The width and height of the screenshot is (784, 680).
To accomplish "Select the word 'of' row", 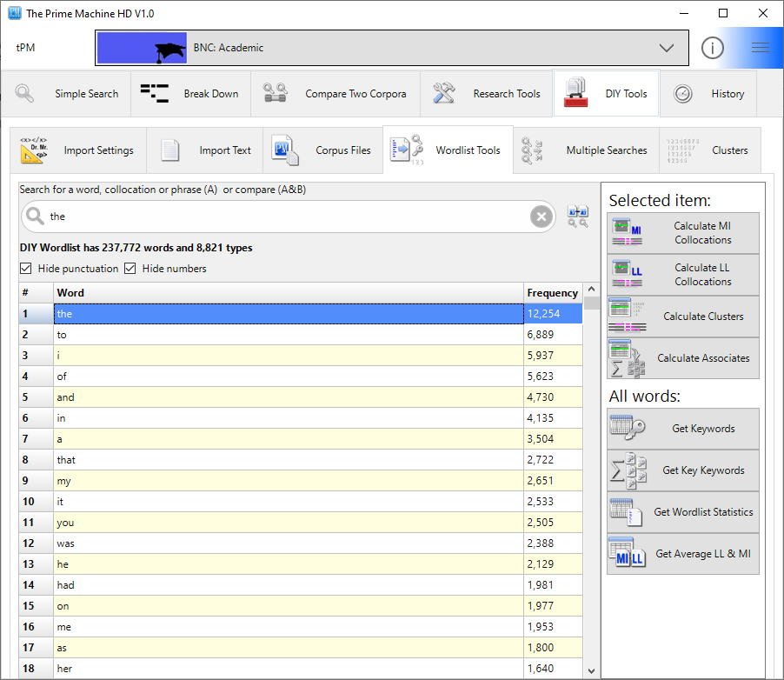I will coord(301,377).
